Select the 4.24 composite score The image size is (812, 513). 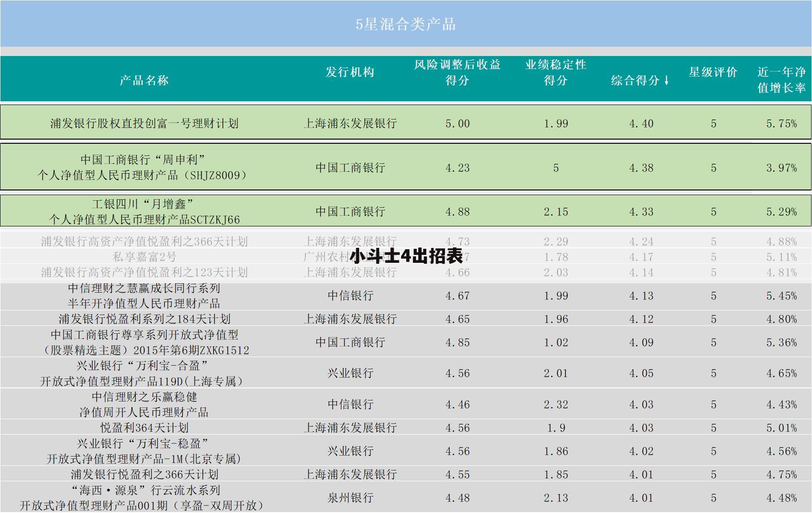(x=641, y=242)
